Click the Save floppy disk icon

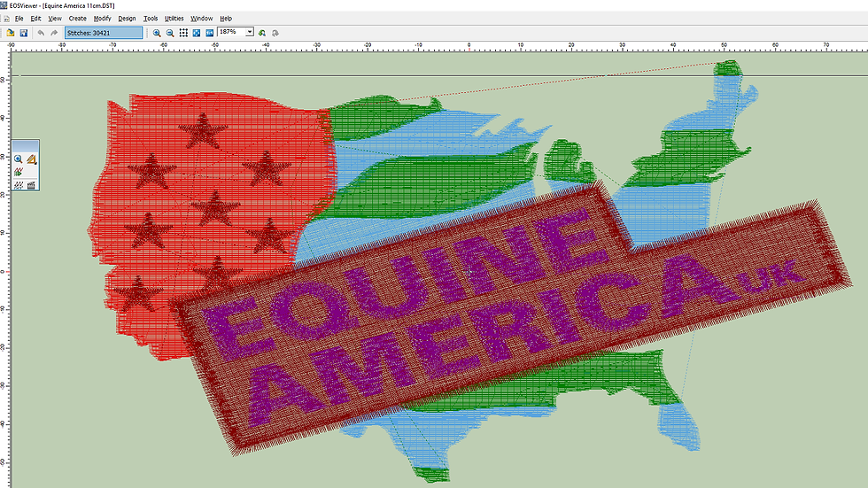click(24, 33)
